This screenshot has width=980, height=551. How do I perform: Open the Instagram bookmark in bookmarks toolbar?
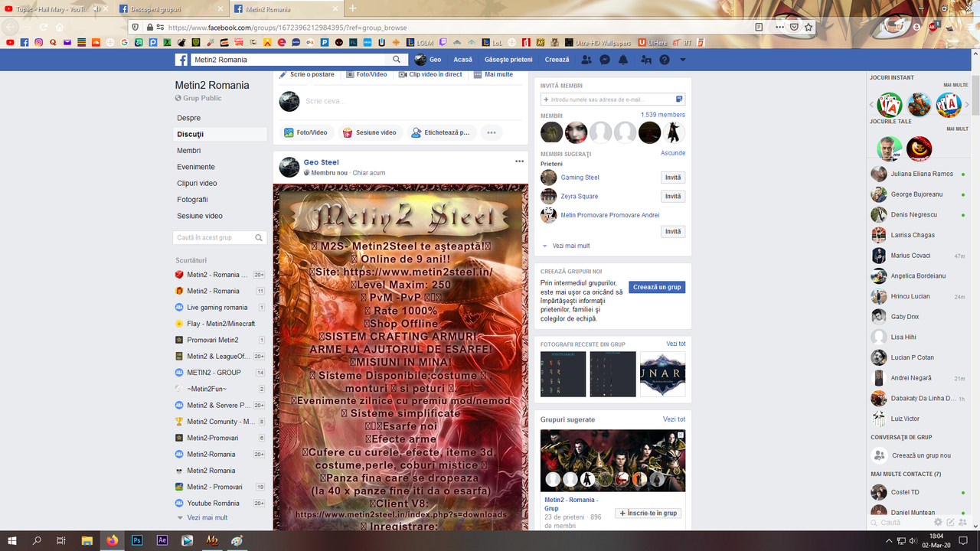(38, 42)
